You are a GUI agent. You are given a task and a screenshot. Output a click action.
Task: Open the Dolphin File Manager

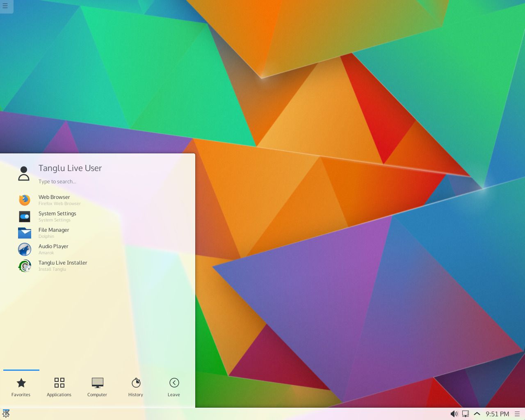54,233
